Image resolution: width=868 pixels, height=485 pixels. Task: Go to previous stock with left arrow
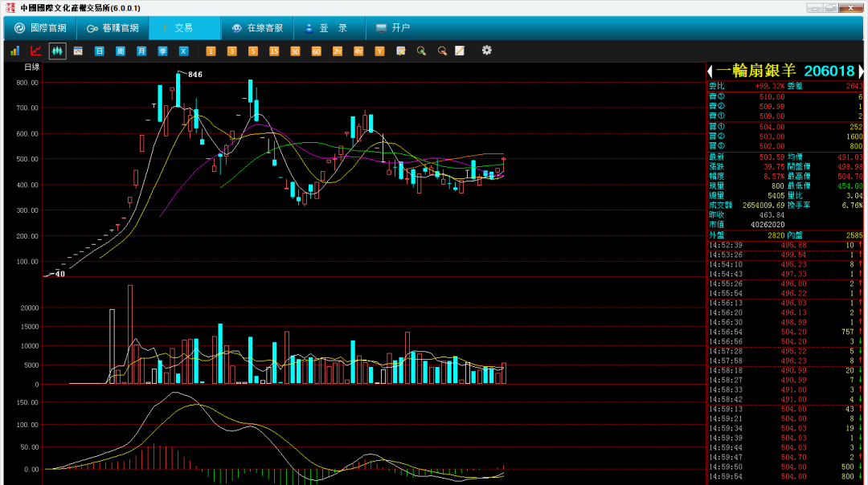710,71
